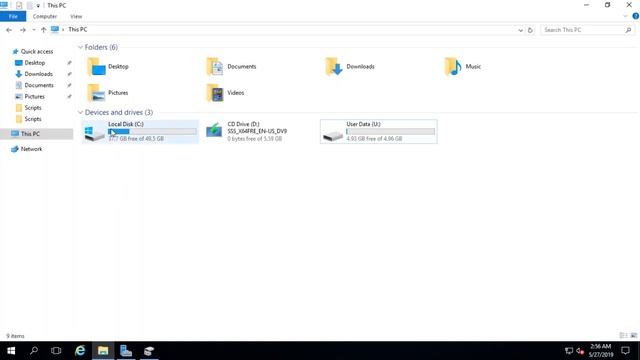
Task: Open taskbar Search
Action: tap(34, 351)
